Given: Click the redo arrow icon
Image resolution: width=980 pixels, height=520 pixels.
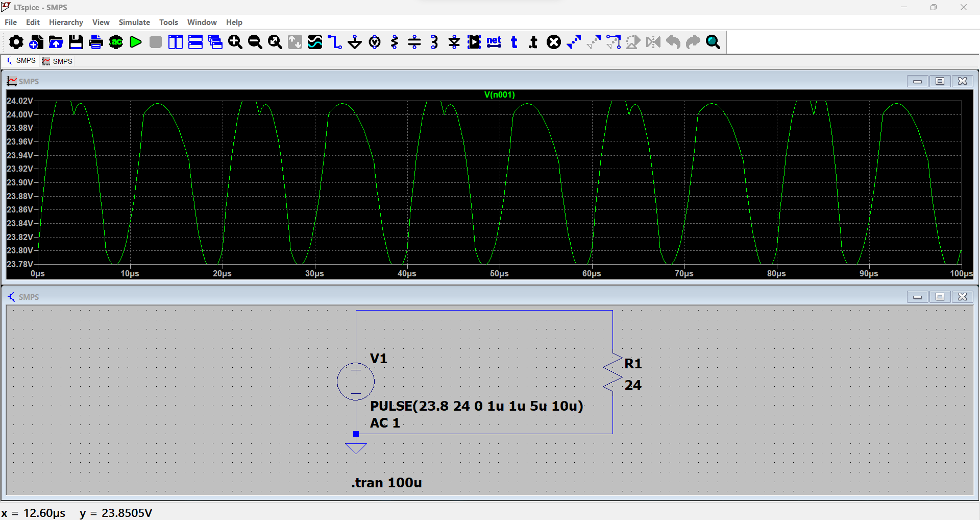Looking at the screenshot, I should [693, 42].
